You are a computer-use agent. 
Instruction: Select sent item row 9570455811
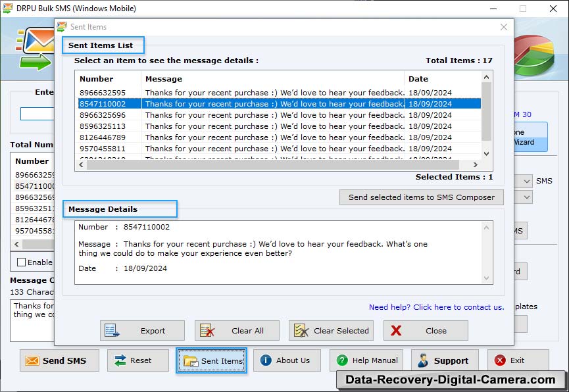tap(280, 149)
